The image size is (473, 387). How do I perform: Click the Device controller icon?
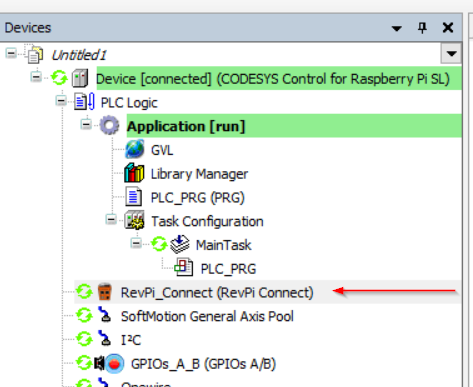(x=80, y=78)
